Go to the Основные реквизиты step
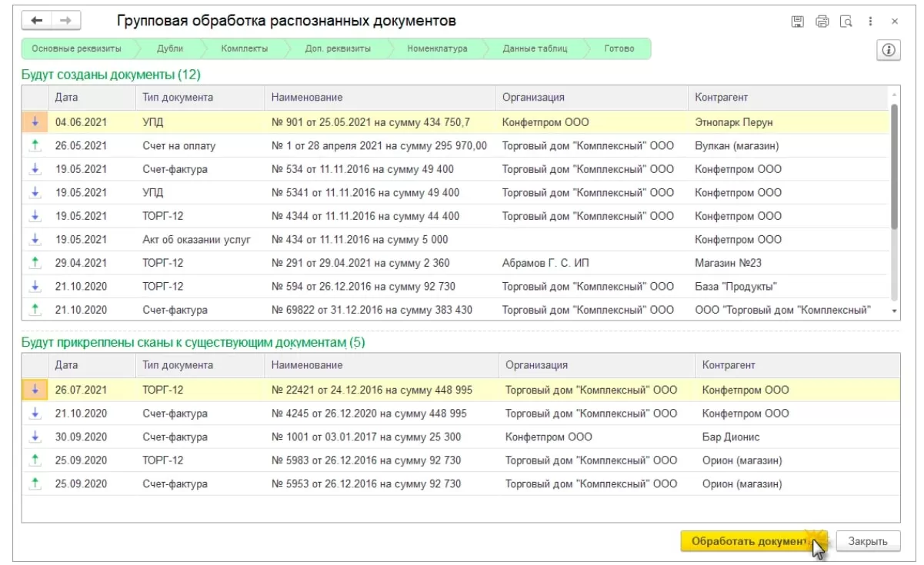This screenshot has width=924, height=565. [x=77, y=49]
